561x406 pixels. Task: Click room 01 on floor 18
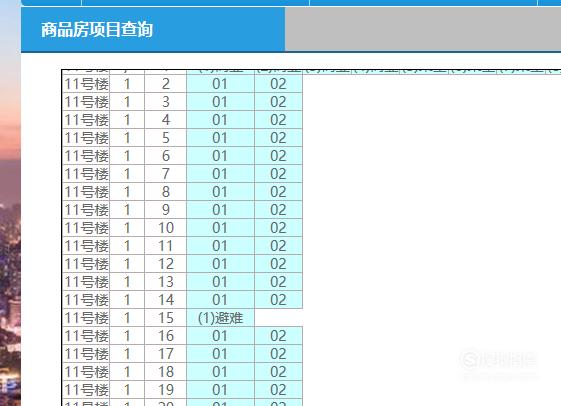click(220, 372)
